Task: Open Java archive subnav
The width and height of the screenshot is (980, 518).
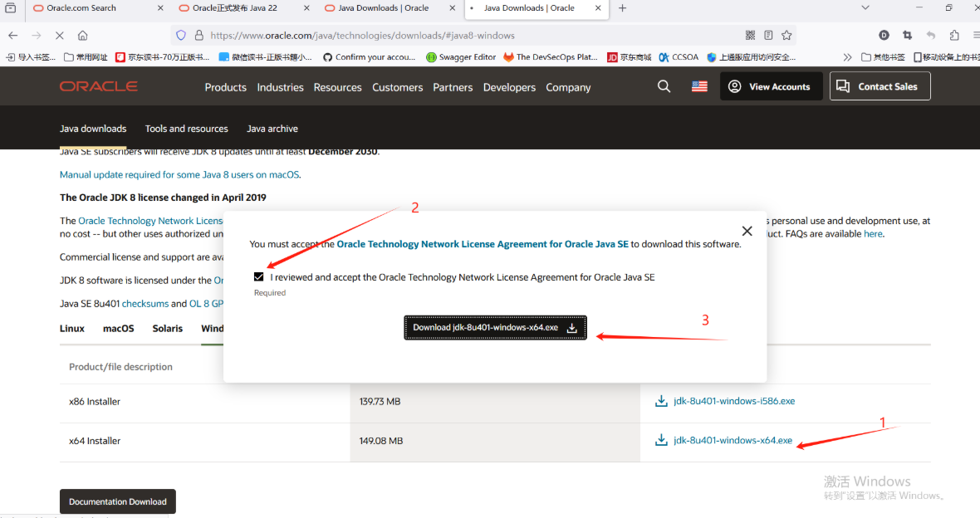Action: click(272, 129)
